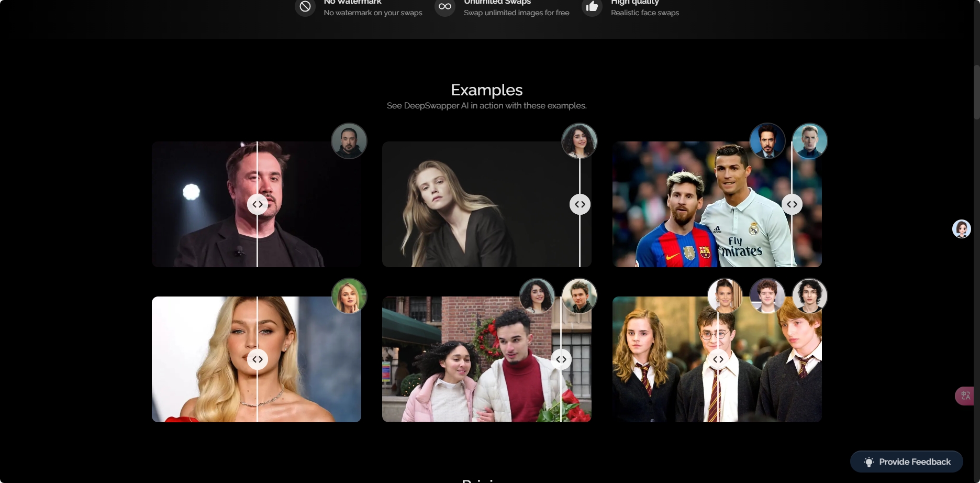Click the Provide Feedback button
Screen dimensions: 980x483
[x=907, y=462]
